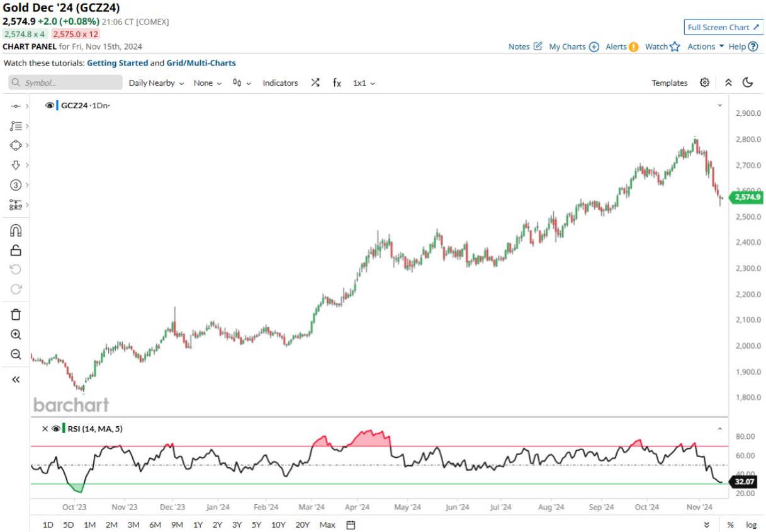This screenshot has height=532, width=766.
Task: Open chart settings gear
Action: [x=704, y=82]
